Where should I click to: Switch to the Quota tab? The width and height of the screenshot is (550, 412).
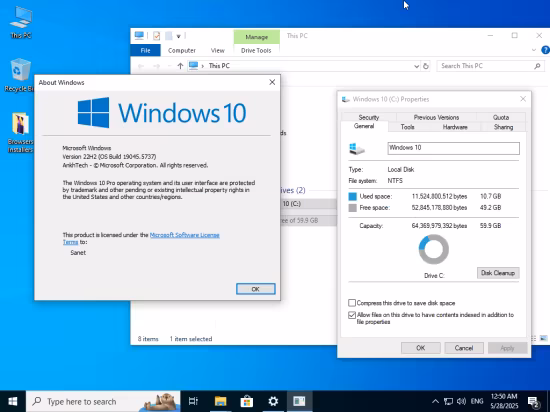coord(501,117)
